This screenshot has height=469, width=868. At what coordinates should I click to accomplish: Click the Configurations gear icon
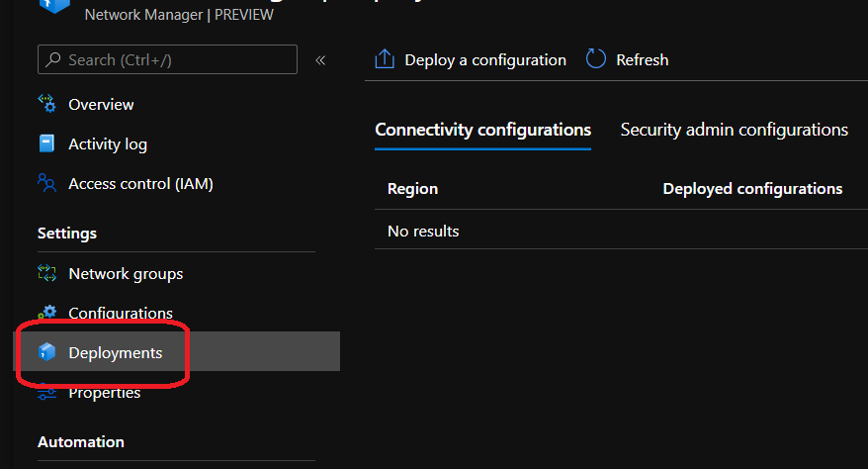[46, 313]
